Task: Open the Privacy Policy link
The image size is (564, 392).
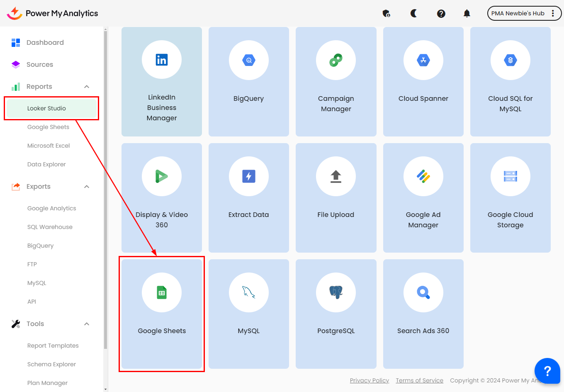Action: (369, 380)
